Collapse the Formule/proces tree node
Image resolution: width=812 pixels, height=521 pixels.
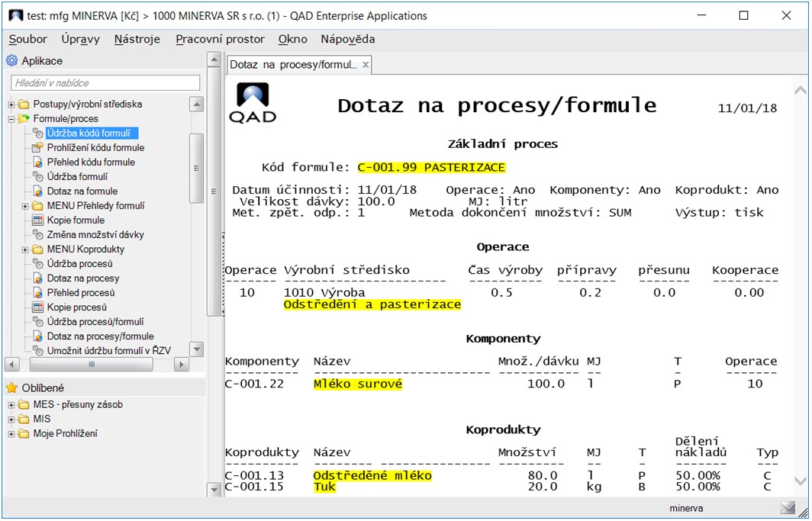11,119
